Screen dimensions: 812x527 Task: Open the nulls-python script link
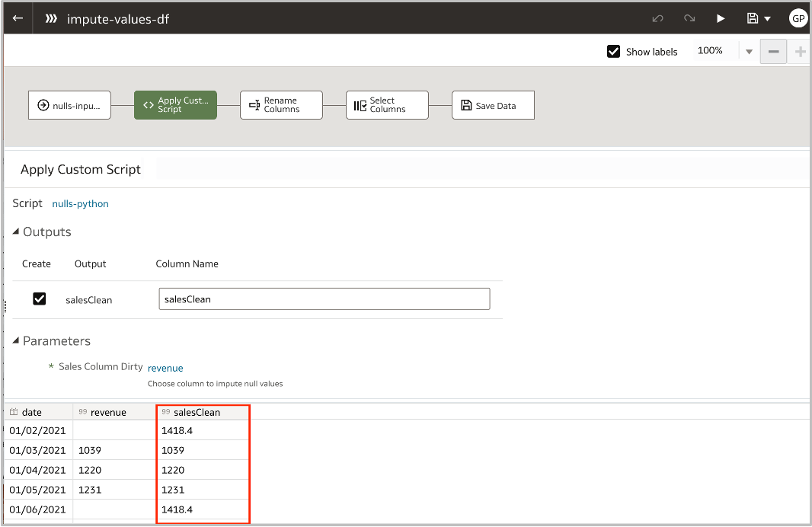80,203
